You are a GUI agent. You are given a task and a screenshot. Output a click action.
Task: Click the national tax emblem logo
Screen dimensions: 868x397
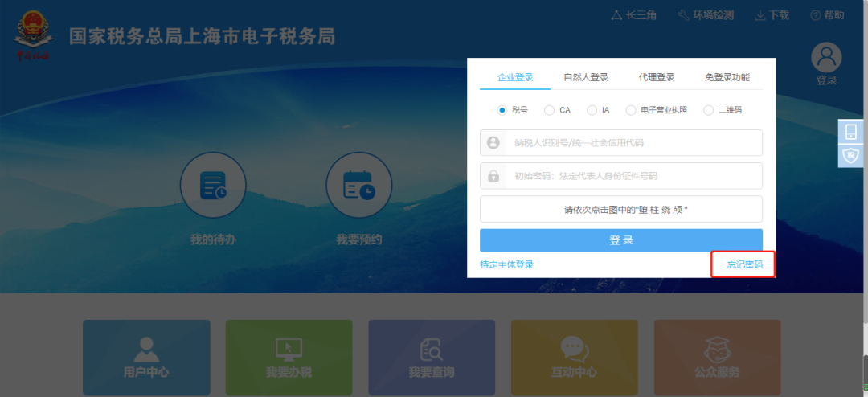click(33, 35)
